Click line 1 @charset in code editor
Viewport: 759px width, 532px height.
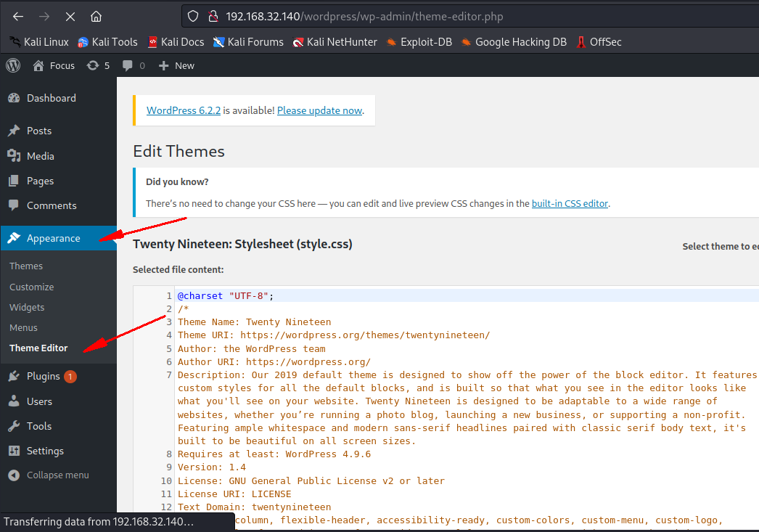click(x=226, y=296)
